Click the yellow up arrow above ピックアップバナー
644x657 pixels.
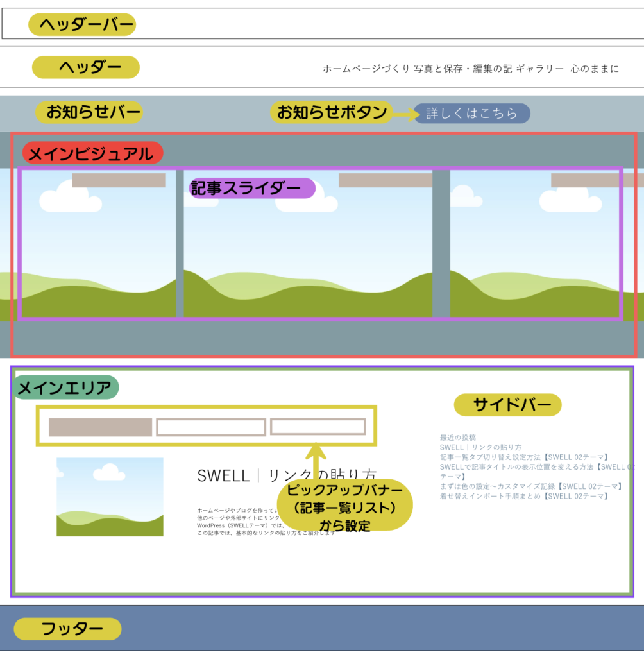pyautogui.click(x=316, y=461)
